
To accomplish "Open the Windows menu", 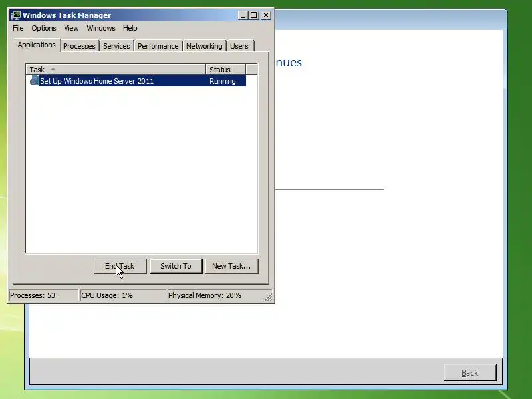I will pos(101,28).
